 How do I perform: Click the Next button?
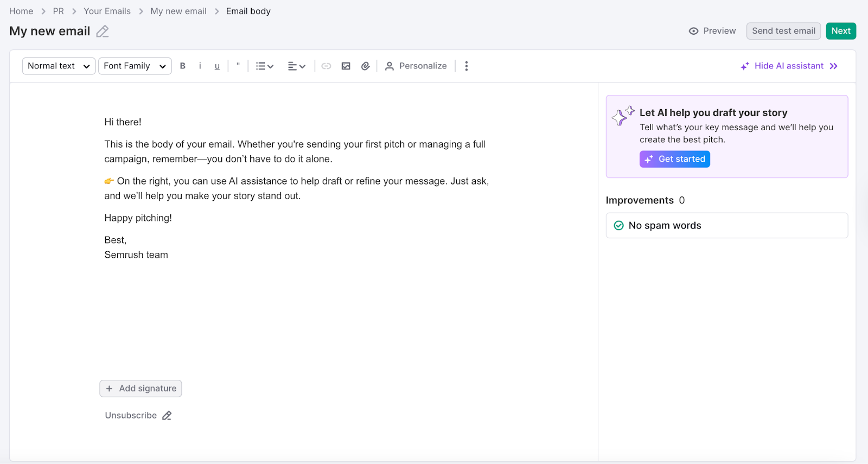tap(840, 31)
